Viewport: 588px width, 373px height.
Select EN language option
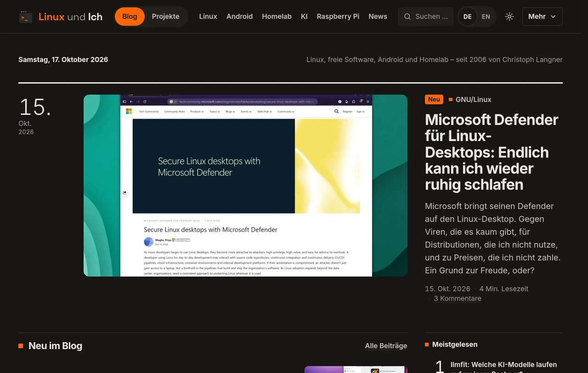[x=486, y=17]
